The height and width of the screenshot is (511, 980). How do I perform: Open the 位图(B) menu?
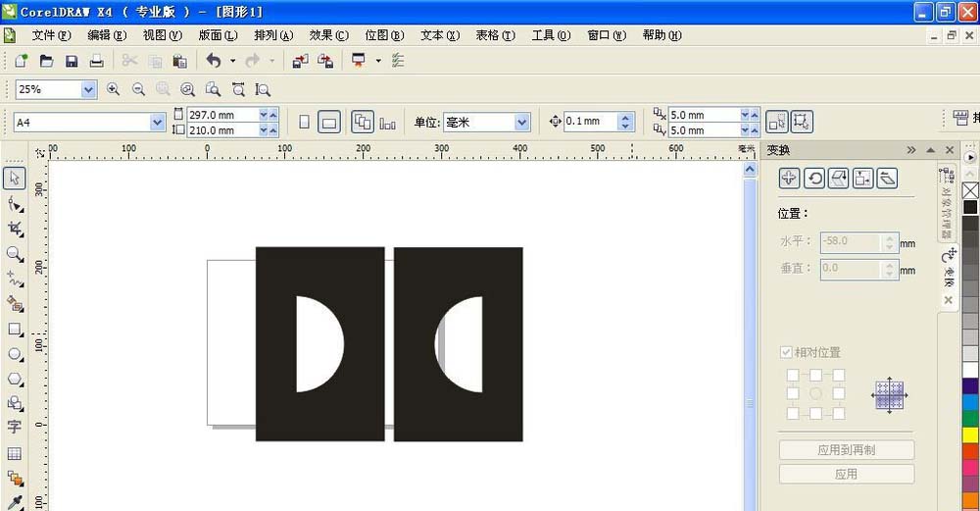pos(385,35)
